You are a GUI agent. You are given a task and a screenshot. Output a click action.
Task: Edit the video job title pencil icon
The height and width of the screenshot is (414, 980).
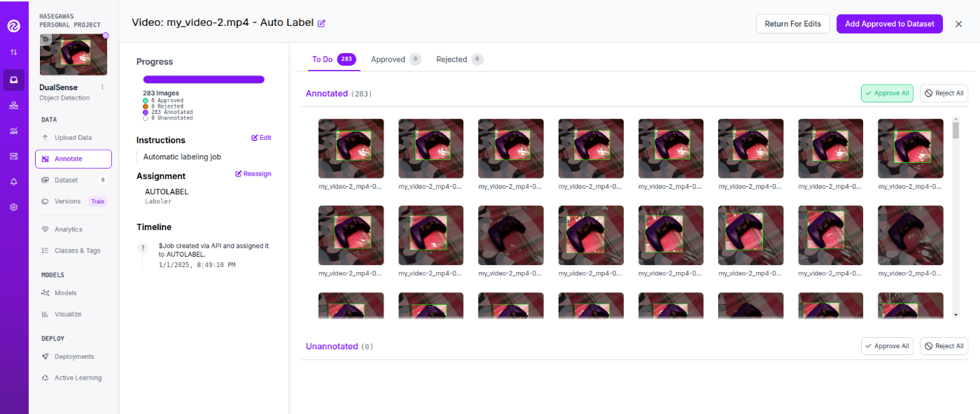point(321,23)
